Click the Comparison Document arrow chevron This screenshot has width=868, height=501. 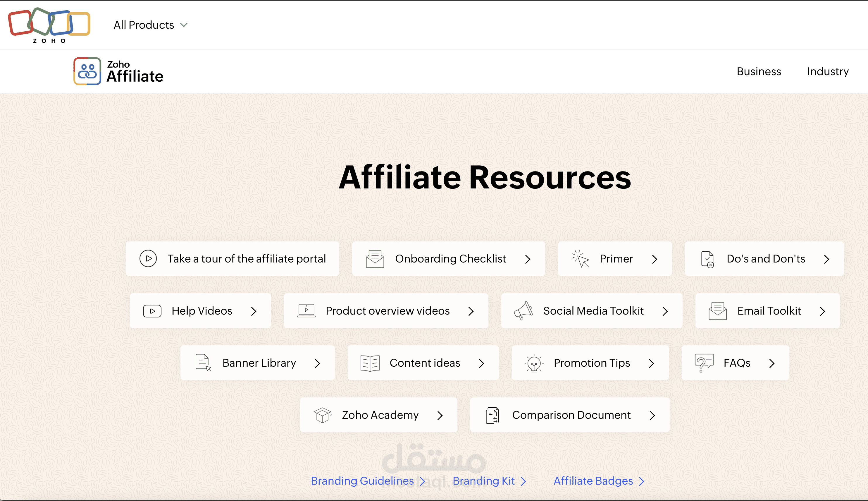(652, 415)
